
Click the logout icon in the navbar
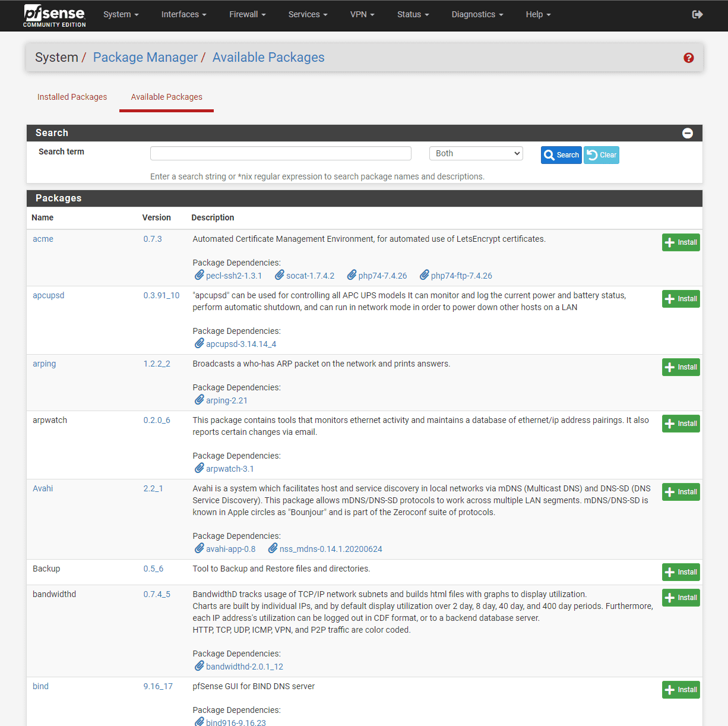(698, 14)
